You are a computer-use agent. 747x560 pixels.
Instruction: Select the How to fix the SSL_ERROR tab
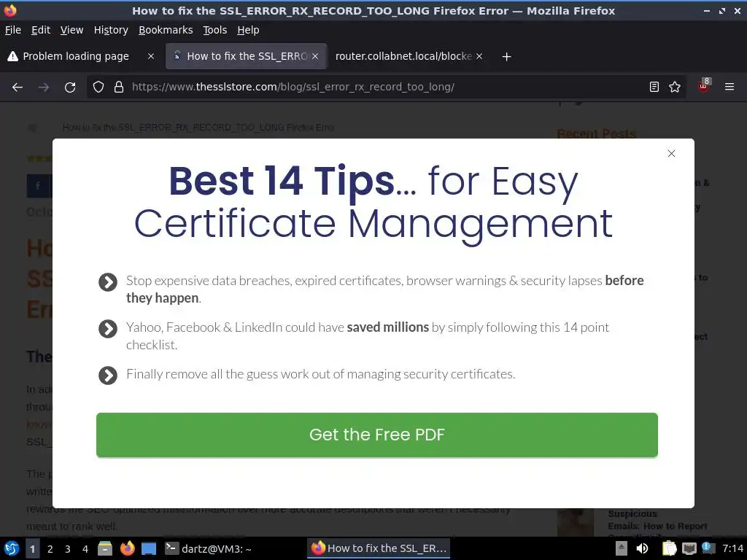[x=247, y=56]
